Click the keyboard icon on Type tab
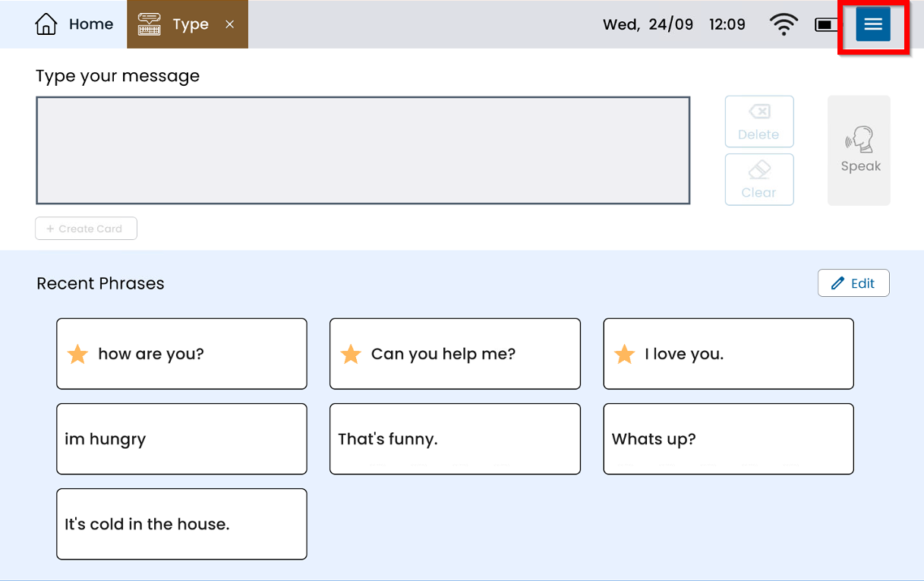 [150, 24]
